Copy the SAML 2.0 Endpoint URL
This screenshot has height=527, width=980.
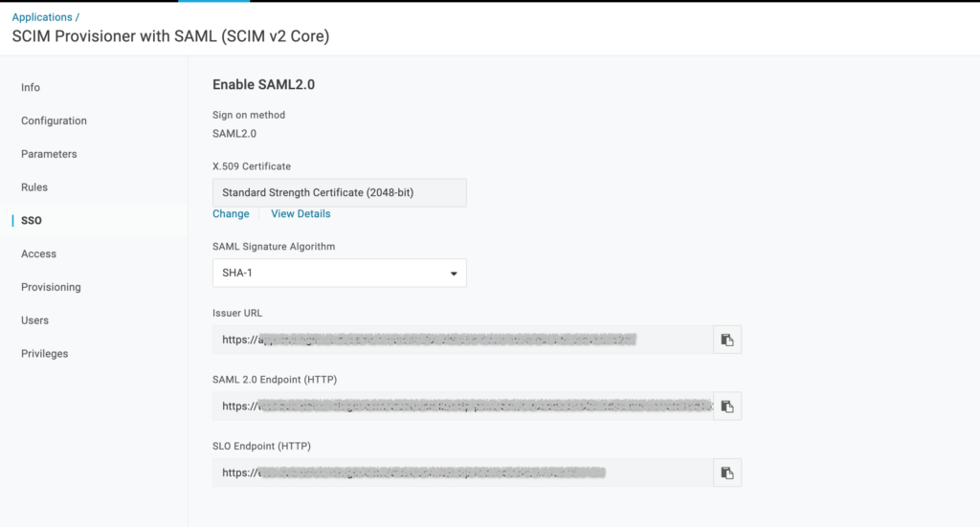coord(727,406)
